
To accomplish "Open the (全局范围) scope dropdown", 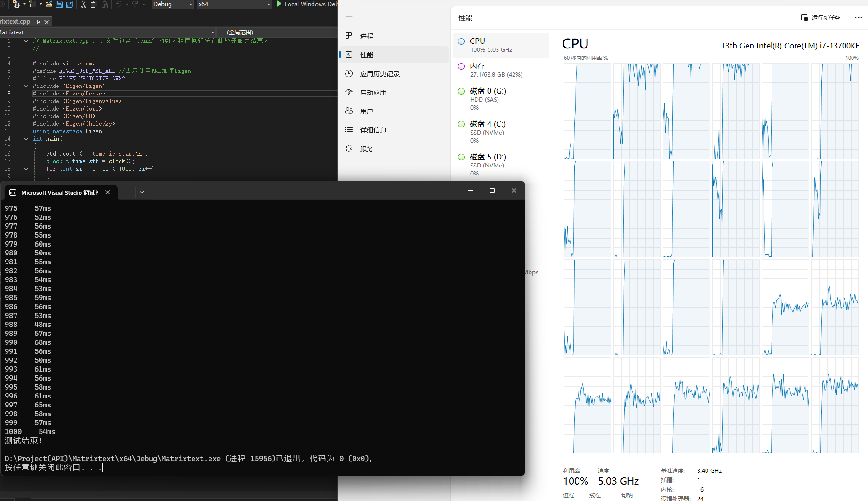I will (240, 32).
